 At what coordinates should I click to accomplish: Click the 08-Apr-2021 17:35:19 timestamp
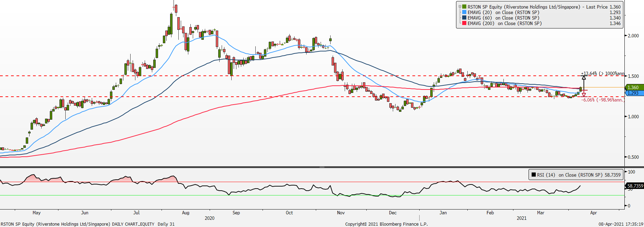621,224
